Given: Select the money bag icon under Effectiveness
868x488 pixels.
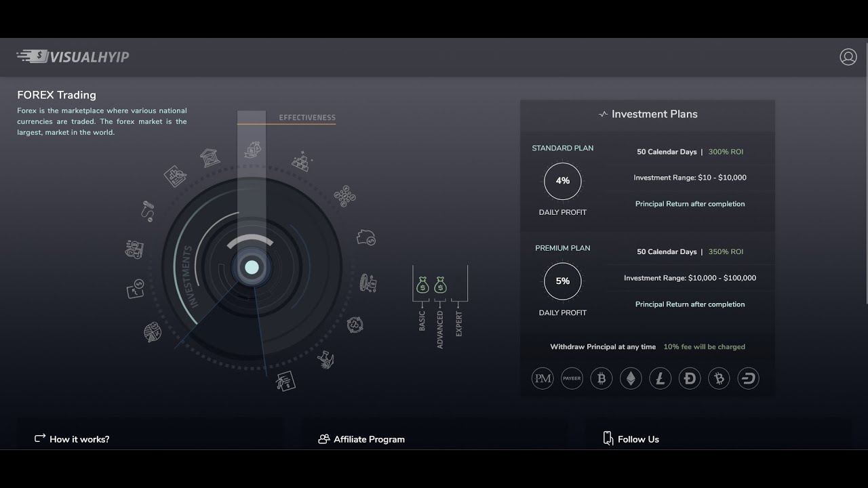Looking at the screenshot, I should [252, 149].
